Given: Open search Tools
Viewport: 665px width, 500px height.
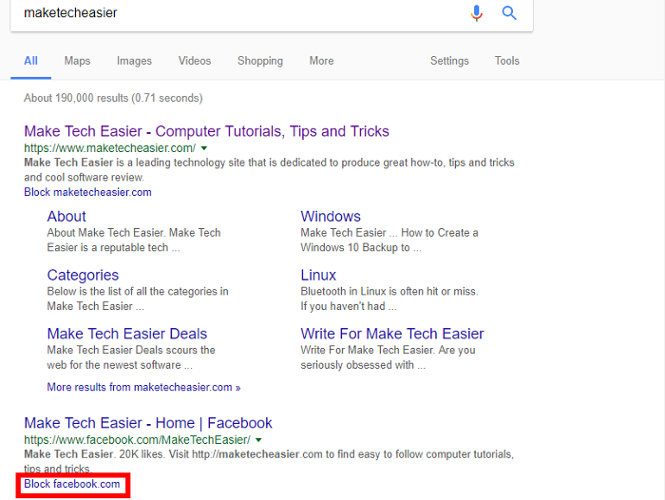Looking at the screenshot, I should [x=507, y=61].
